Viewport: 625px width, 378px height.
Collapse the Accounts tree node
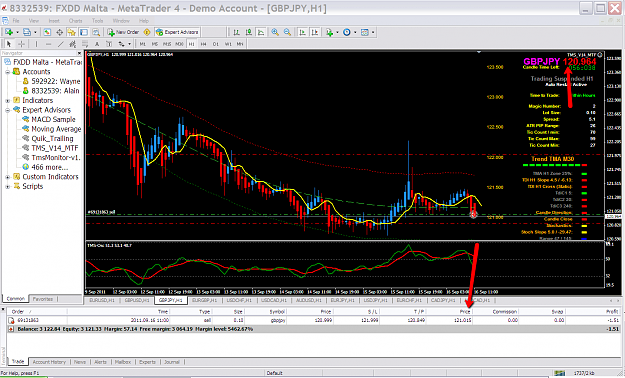[8, 72]
